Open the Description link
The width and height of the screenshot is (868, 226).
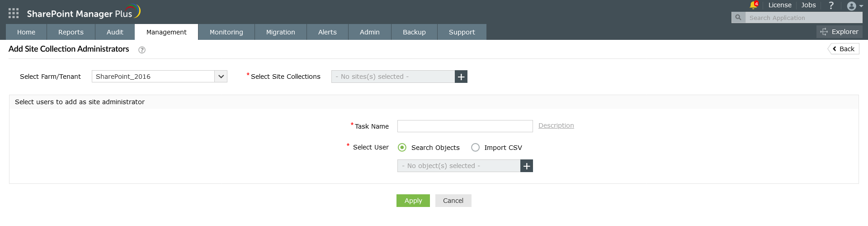click(x=556, y=125)
